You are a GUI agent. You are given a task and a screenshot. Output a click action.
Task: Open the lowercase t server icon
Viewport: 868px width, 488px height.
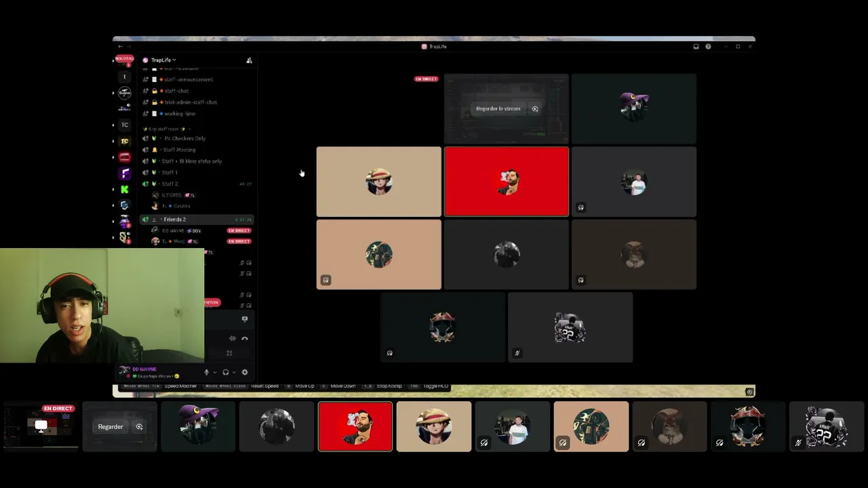click(125, 77)
